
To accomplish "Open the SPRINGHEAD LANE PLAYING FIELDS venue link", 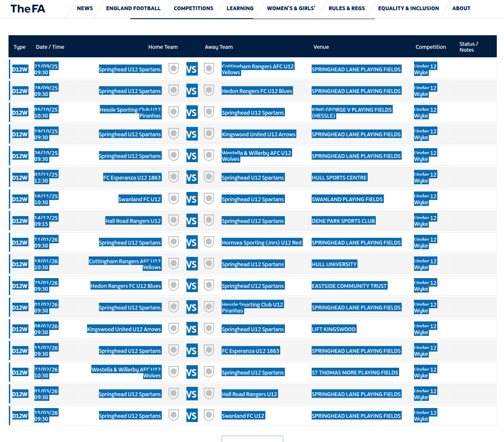I will tap(356, 69).
